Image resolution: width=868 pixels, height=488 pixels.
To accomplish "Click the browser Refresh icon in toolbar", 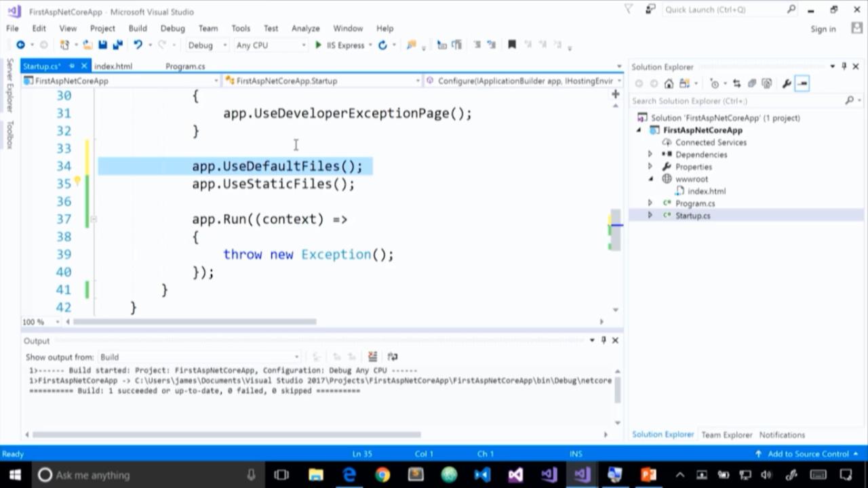I will (x=382, y=45).
